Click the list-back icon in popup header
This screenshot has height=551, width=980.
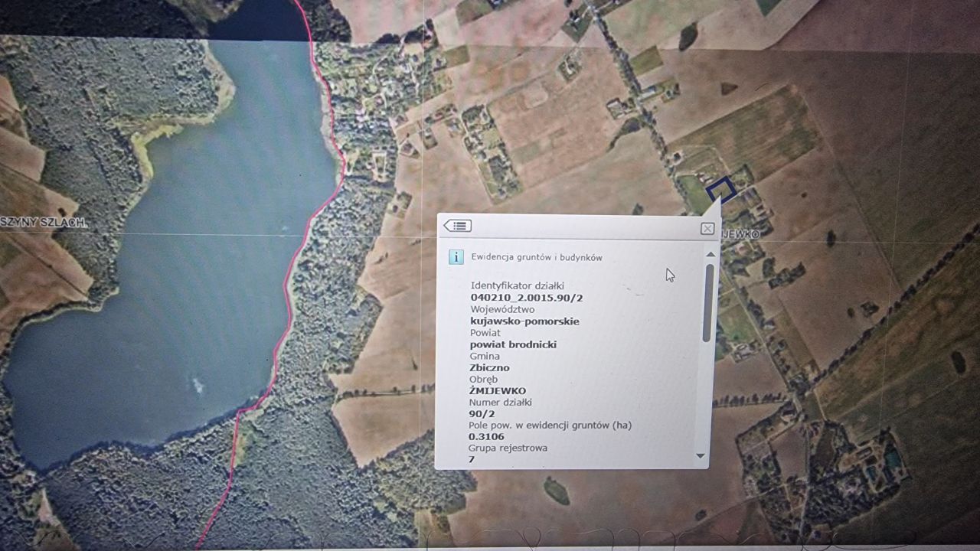click(x=457, y=226)
